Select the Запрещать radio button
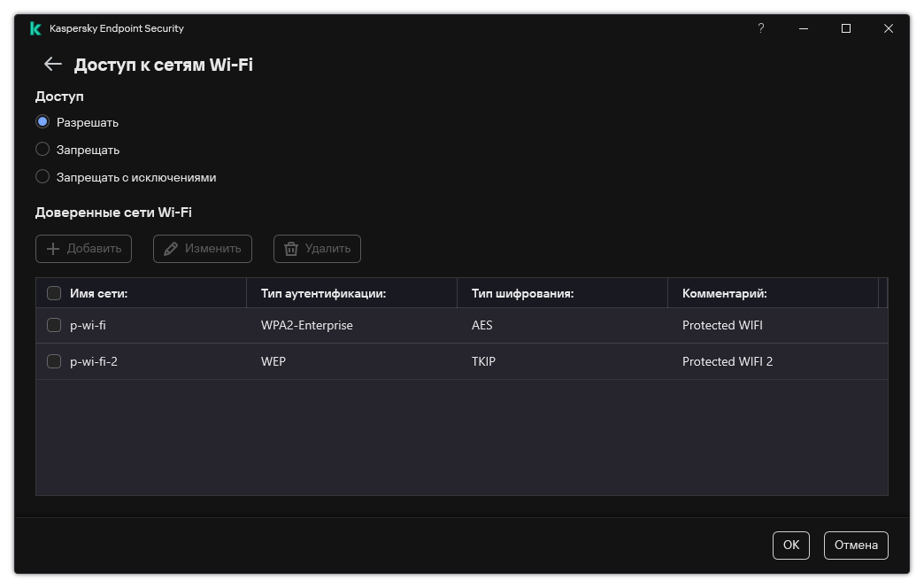This screenshot has width=924, height=588. pos(42,149)
